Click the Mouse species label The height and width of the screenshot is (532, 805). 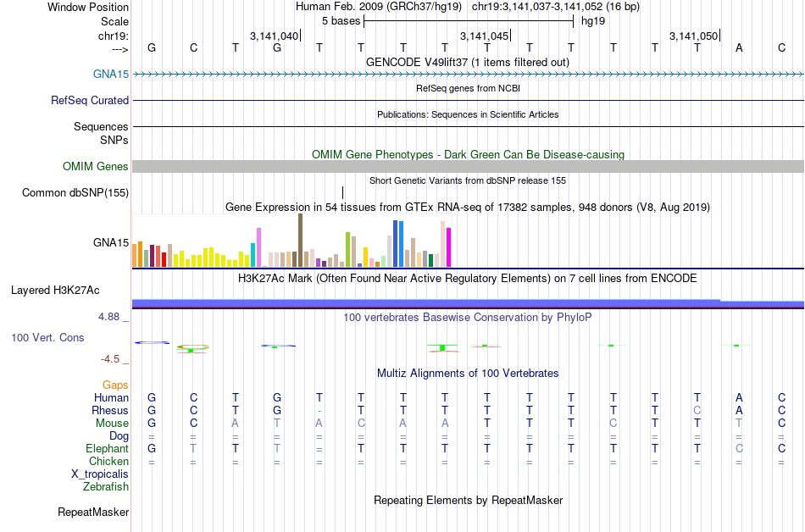point(113,424)
